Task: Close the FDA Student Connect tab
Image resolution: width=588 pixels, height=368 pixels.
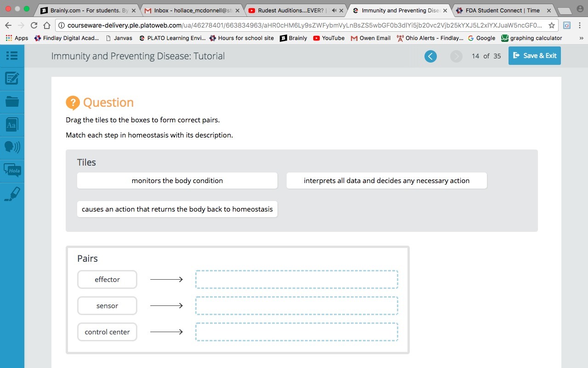Action: pos(549,10)
